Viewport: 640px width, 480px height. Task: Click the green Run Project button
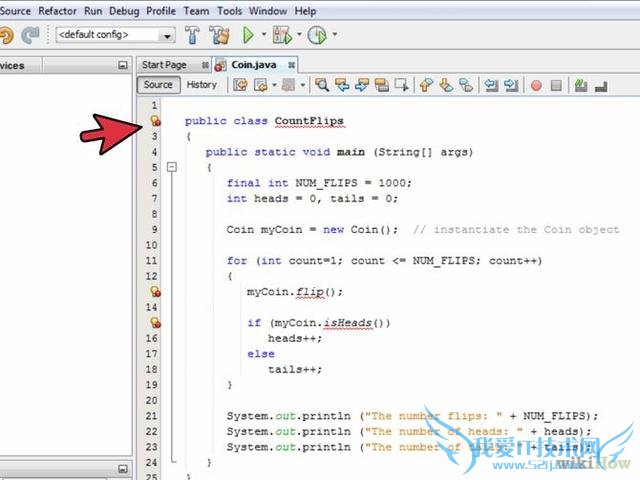click(248, 35)
